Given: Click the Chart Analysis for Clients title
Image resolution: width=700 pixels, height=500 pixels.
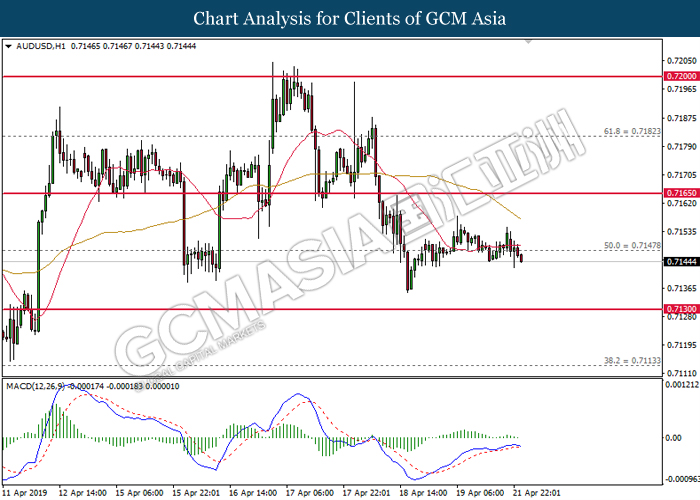Looking at the screenshot, I should point(350,18).
